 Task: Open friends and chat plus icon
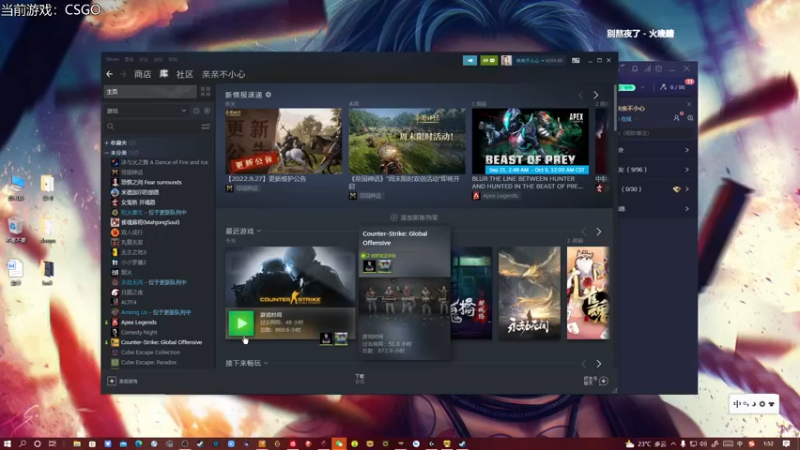click(603, 381)
